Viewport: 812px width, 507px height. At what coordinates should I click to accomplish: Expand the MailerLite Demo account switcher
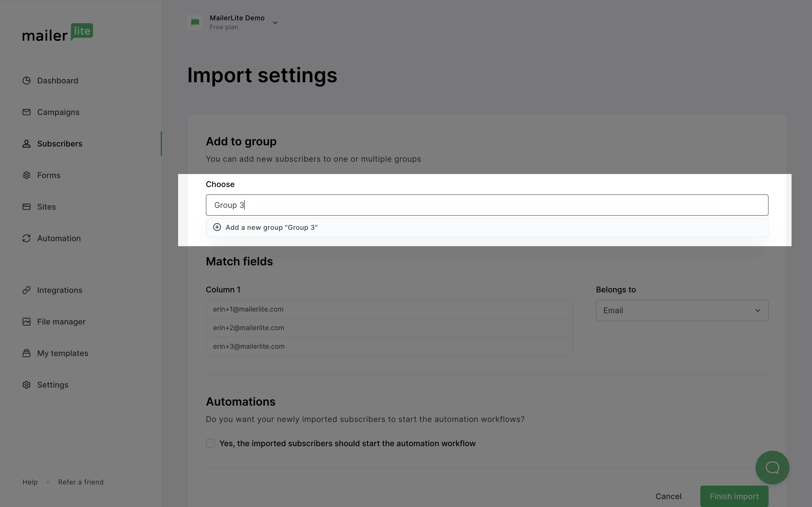(x=275, y=23)
